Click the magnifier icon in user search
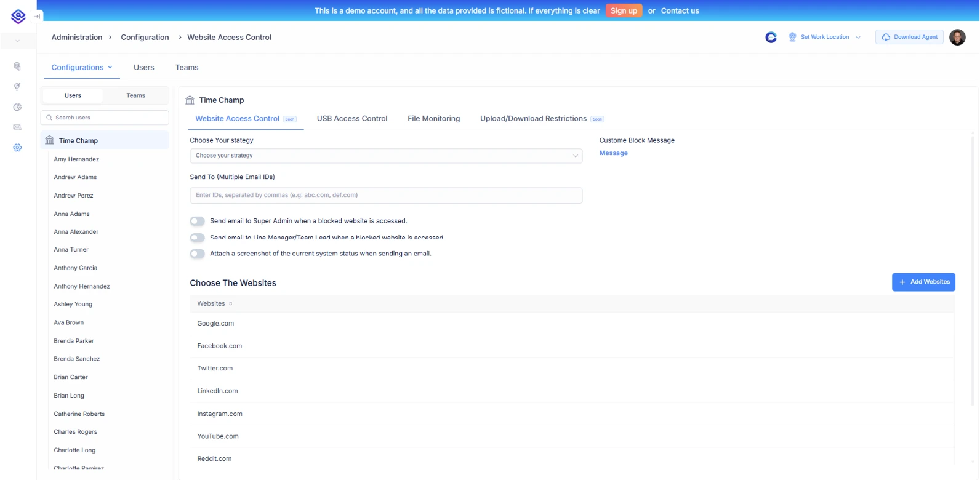The height and width of the screenshot is (480, 980). [49, 118]
